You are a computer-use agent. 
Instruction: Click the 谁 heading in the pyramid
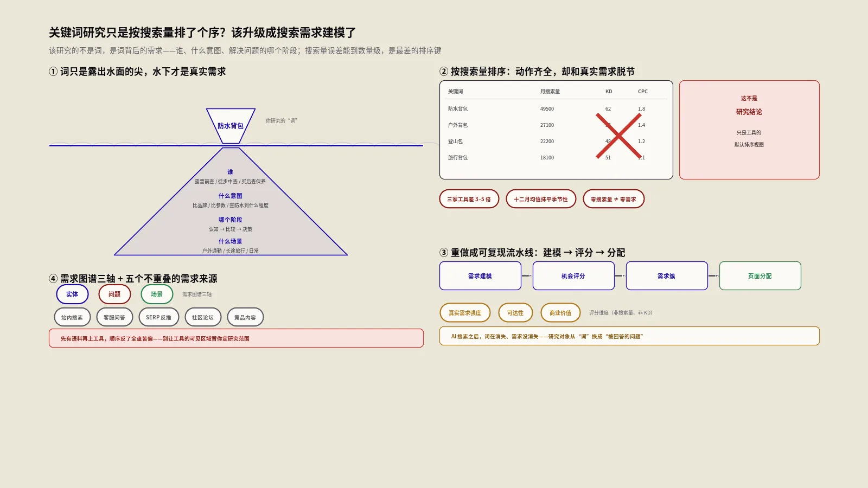pos(230,172)
